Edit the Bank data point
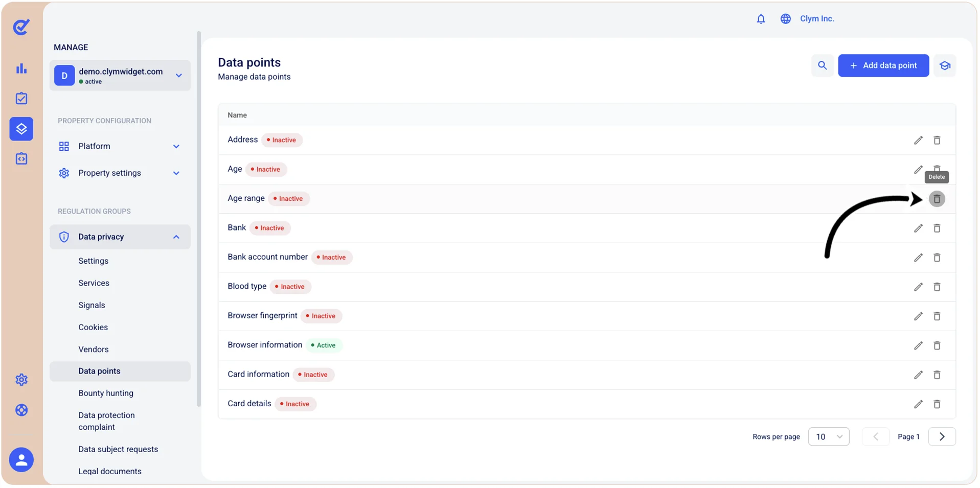 point(918,228)
